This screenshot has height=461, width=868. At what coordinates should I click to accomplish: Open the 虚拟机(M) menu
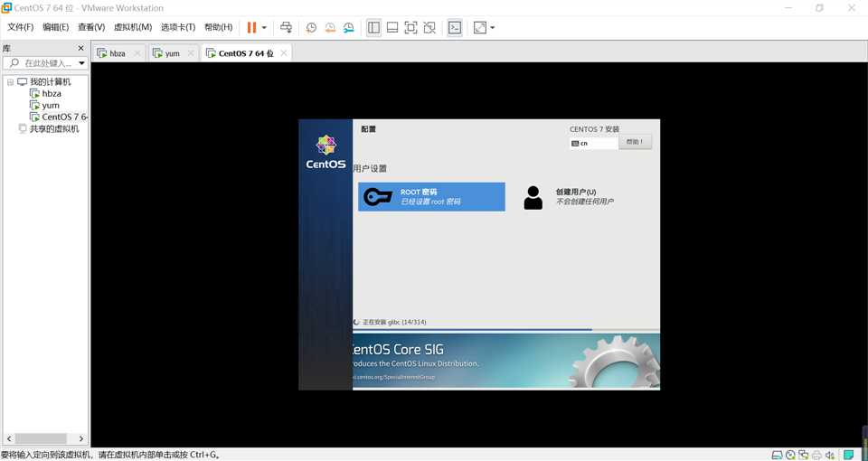click(133, 27)
